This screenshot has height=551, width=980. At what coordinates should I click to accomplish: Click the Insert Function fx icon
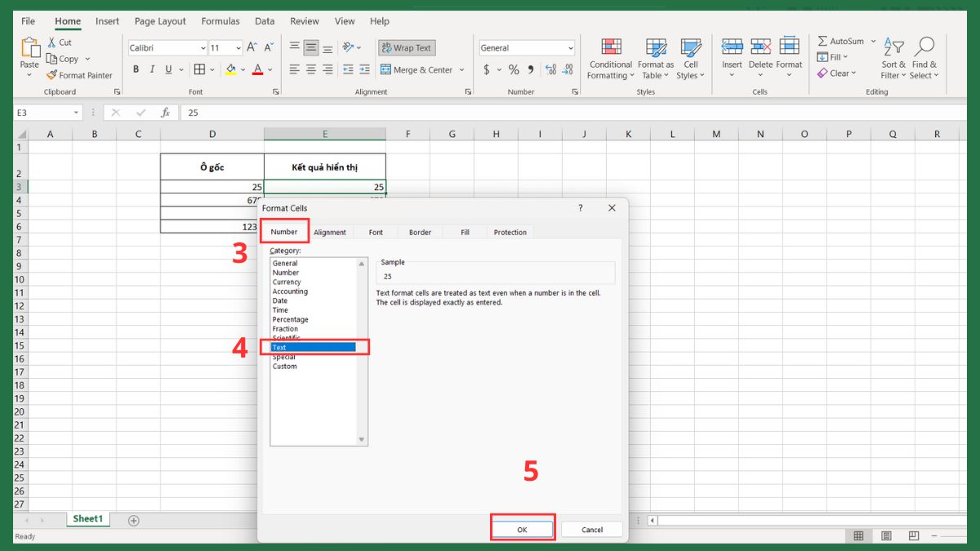click(x=165, y=113)
